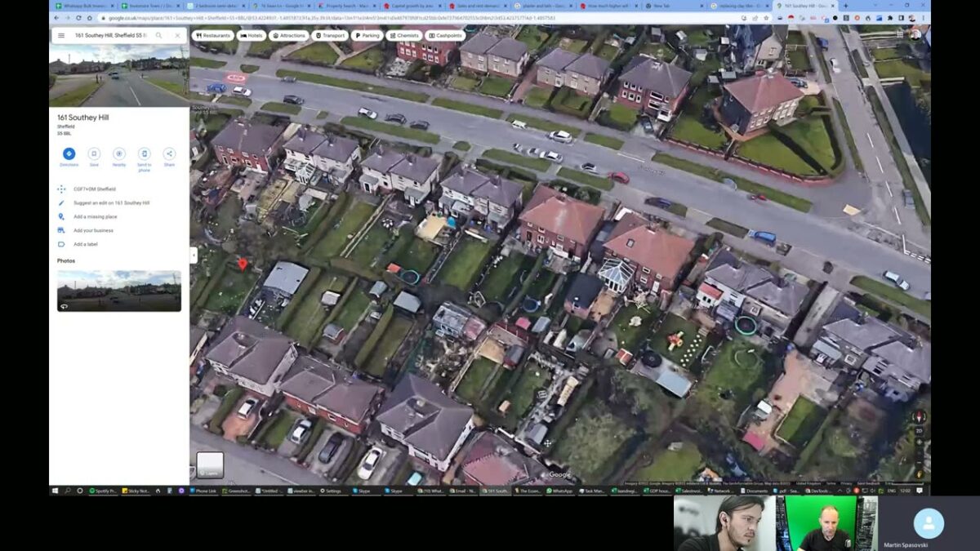Click the Add a missing place link

click(95, 216)
